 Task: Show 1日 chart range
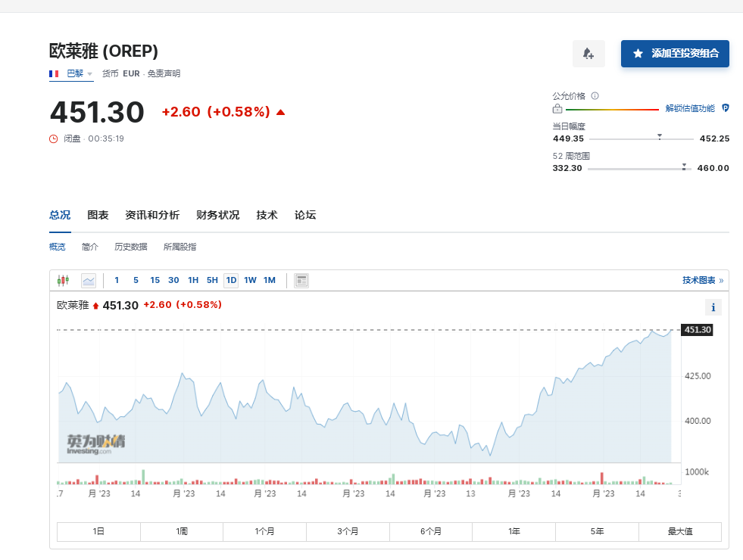point(98,531)
